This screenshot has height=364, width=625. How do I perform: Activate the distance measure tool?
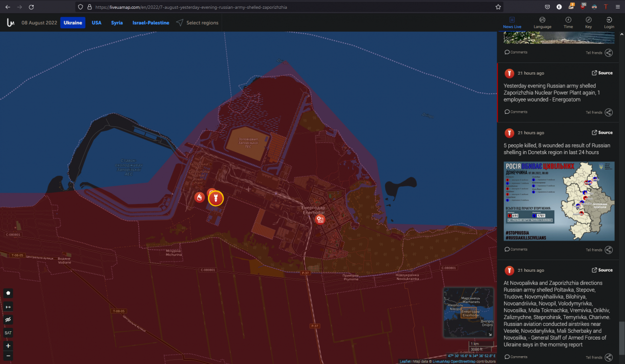point(8,306)
